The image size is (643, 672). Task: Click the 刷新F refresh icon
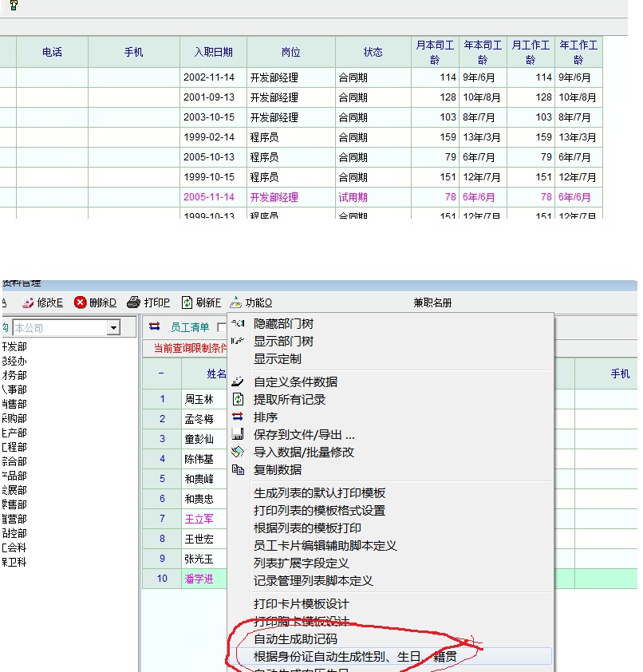(187, 302)
